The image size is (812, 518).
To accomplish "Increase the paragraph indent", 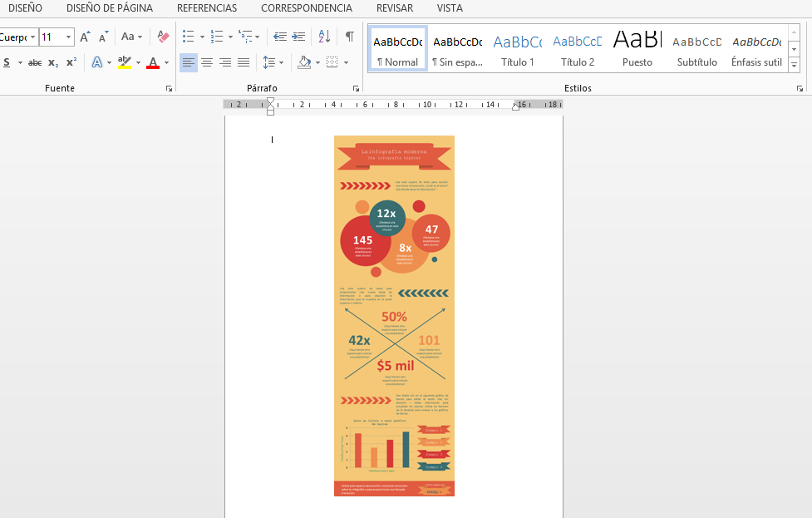I will tap(298, 37).
